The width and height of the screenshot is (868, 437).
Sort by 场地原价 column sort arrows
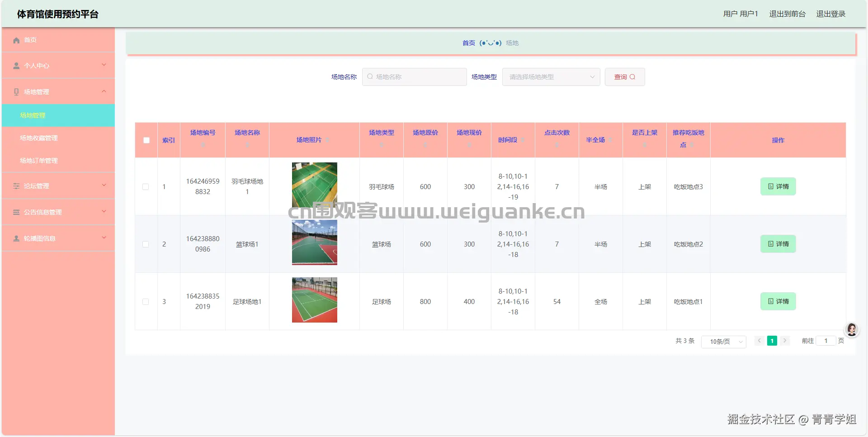425,145
